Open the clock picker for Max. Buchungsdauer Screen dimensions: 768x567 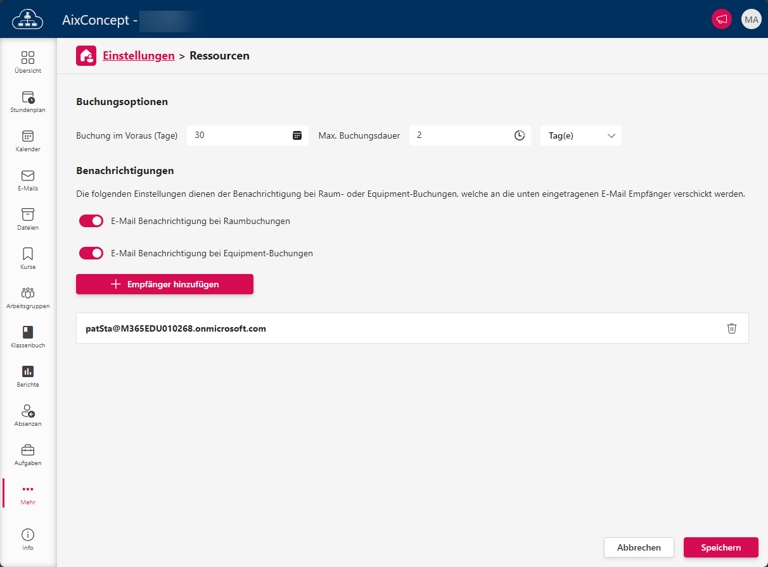coord(519,135)
